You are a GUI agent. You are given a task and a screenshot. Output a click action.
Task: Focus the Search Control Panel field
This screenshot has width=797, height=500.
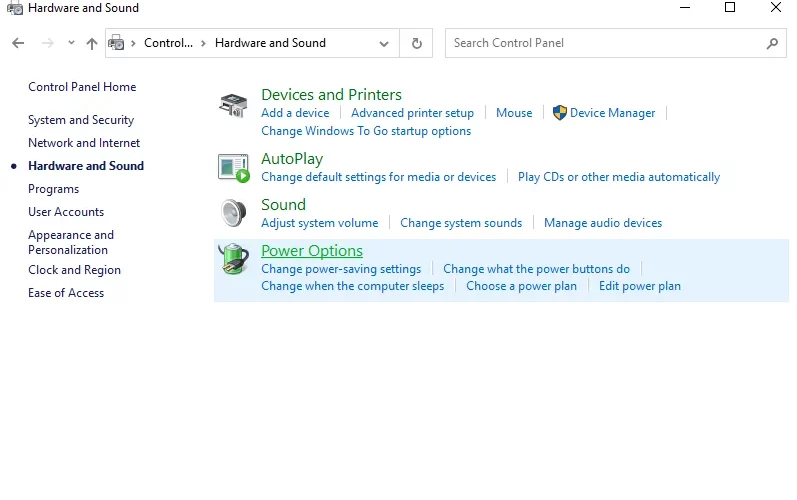[605, 43]
